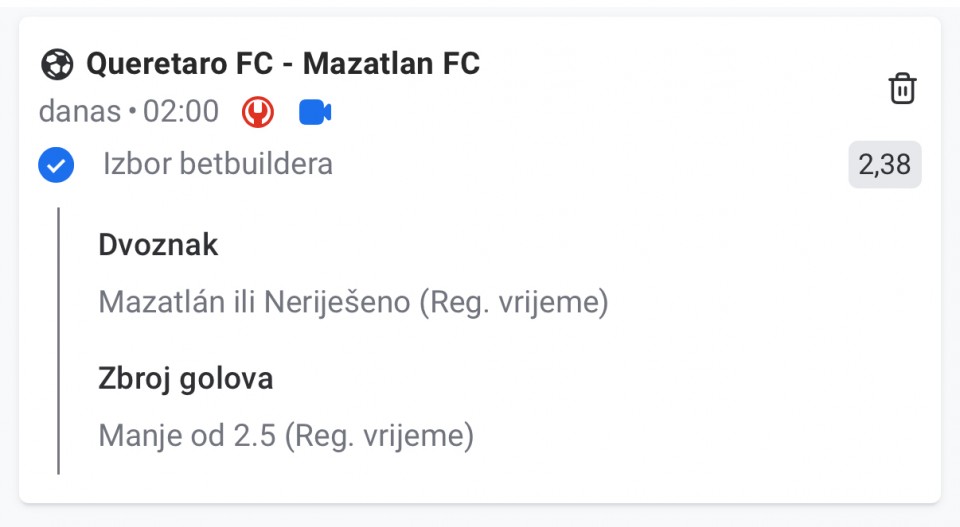Image resolution: width=960 pixels, height=527 pixels.
Task: Delete the bet with the trash icon
Action: [902, 89]
